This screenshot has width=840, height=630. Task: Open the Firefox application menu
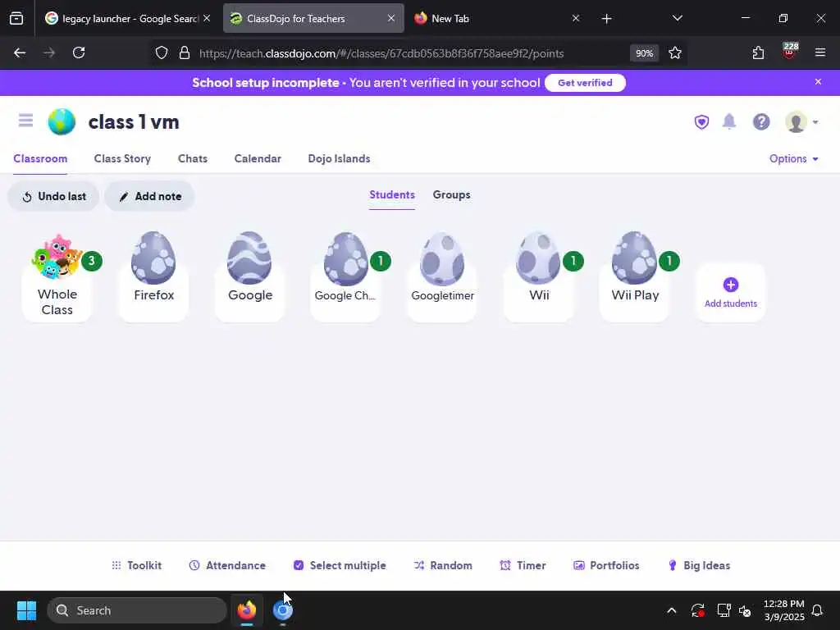click(x=820, y=52)
